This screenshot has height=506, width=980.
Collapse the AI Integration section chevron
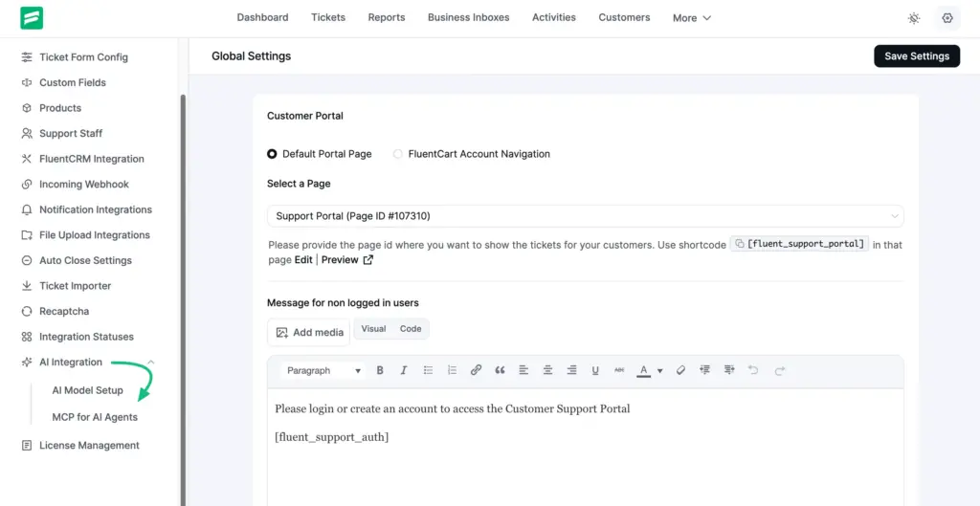tap(150, 363)
